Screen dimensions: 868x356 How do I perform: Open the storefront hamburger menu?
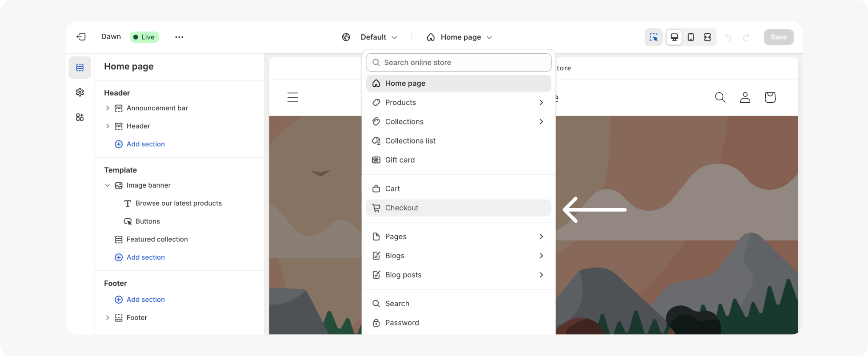292,97
